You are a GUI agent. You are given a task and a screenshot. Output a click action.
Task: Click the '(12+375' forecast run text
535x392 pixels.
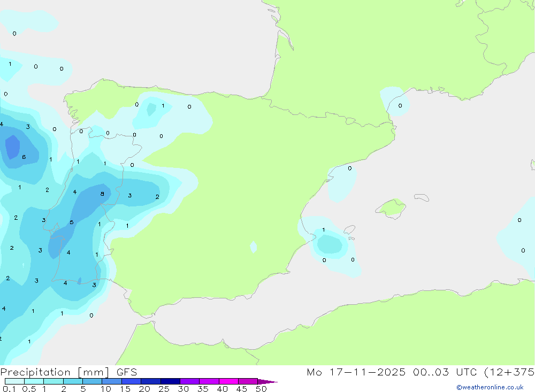[x=509, y=372]
